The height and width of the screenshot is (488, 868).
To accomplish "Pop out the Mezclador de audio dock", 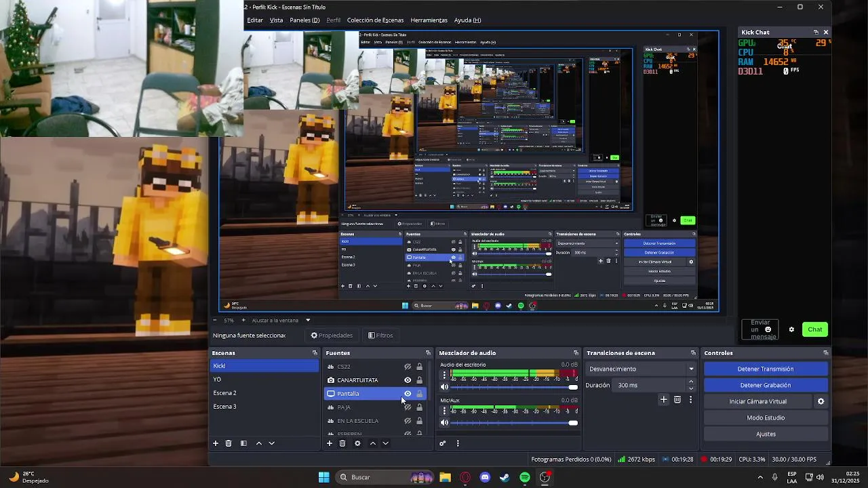I will pyautogui.click(x=576, y=353).
